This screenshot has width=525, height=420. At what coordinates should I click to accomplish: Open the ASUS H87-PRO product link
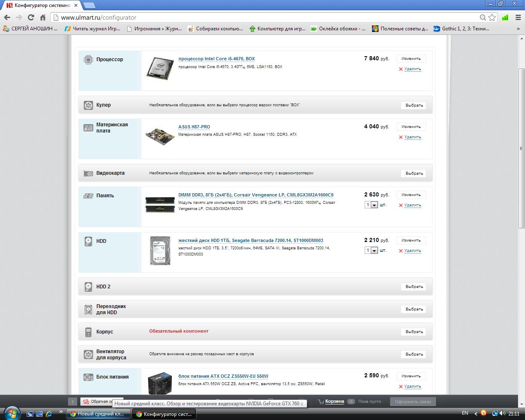coord(194,127)
